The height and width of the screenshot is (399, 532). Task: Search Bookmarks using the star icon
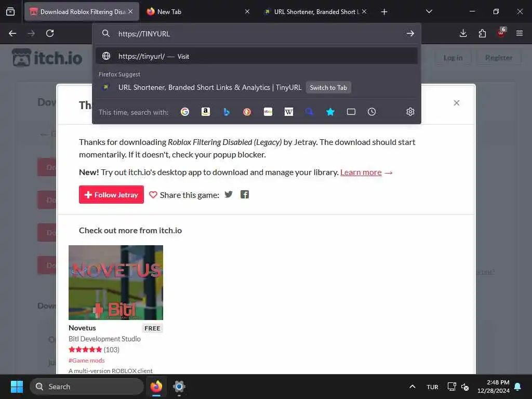(x=330, y=112)
